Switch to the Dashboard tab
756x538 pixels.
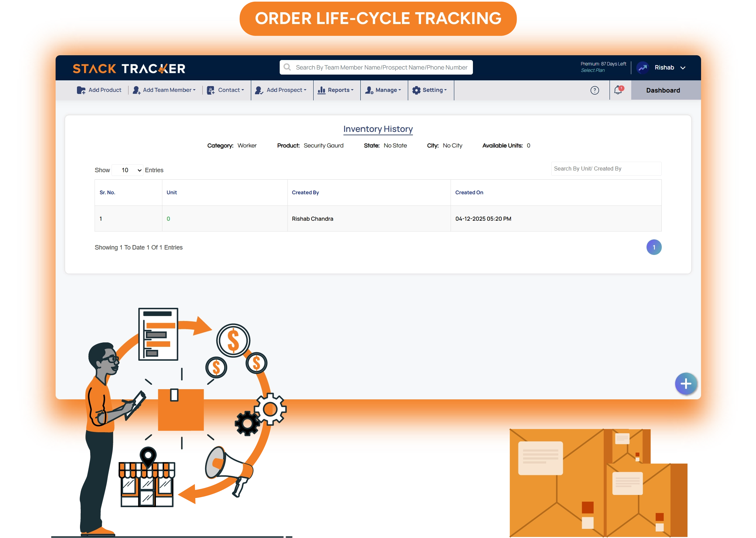coord(662,90)
